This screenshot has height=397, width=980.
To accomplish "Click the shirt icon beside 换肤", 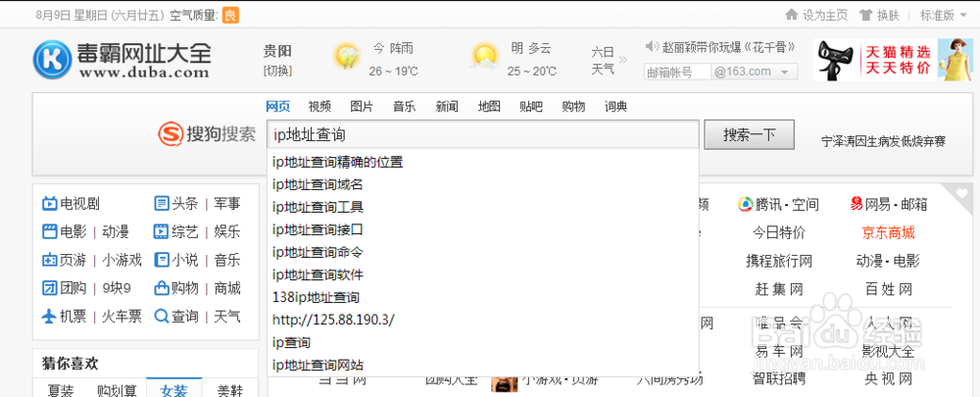I will [865, 15].
